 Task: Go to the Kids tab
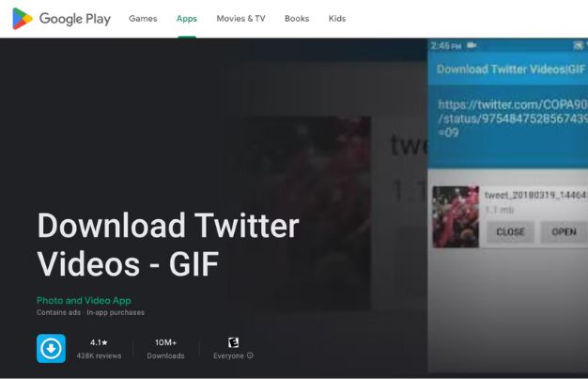coord(337,19)
